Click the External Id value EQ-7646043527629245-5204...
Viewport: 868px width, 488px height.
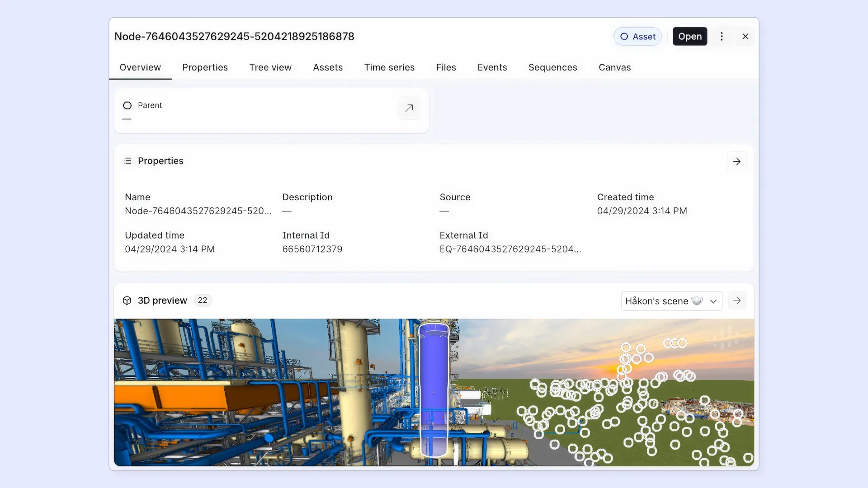tap(510, 249)
